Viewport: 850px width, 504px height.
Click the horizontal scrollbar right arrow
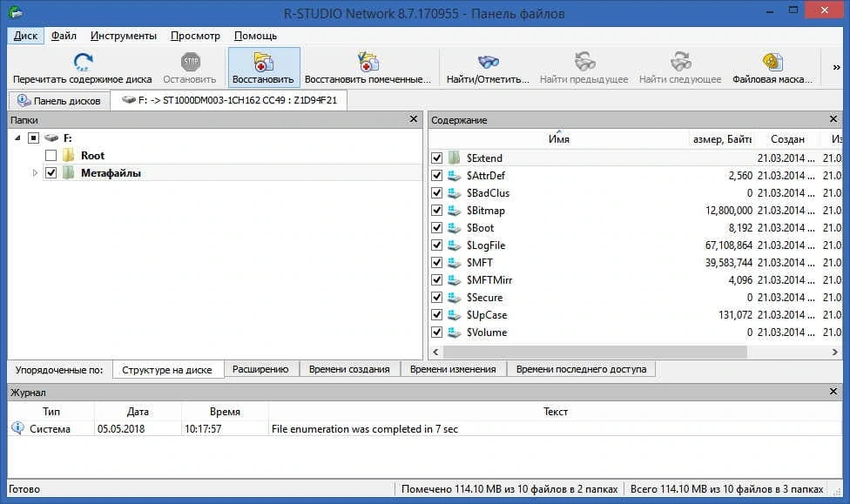[x=835, y=352]
